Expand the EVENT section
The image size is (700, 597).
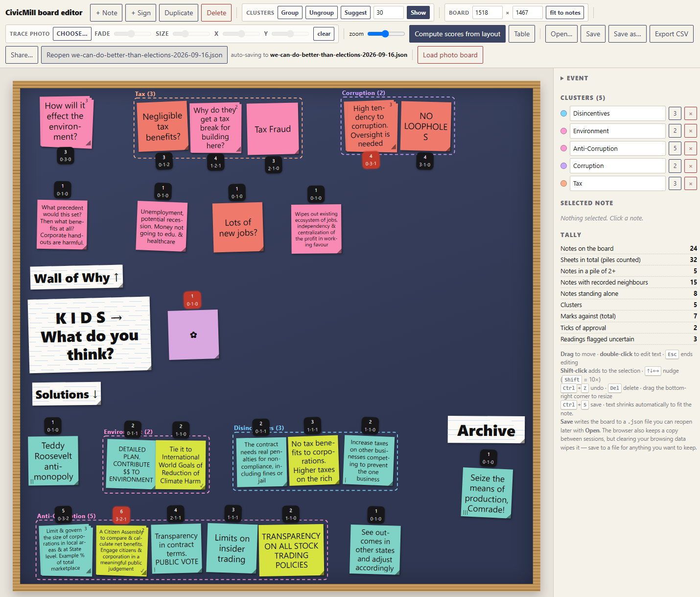575,78
